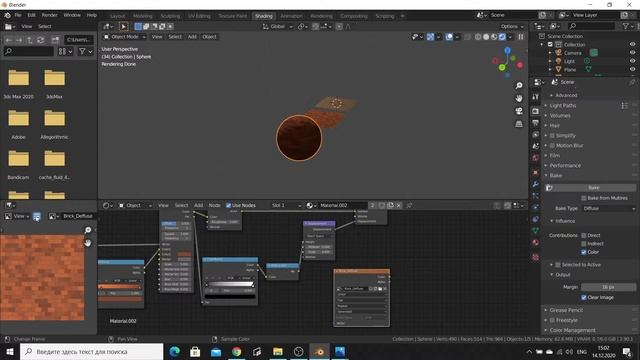640x360 pixels.
Task: Toggle the camera view icon in viewport
Action: 519,111
